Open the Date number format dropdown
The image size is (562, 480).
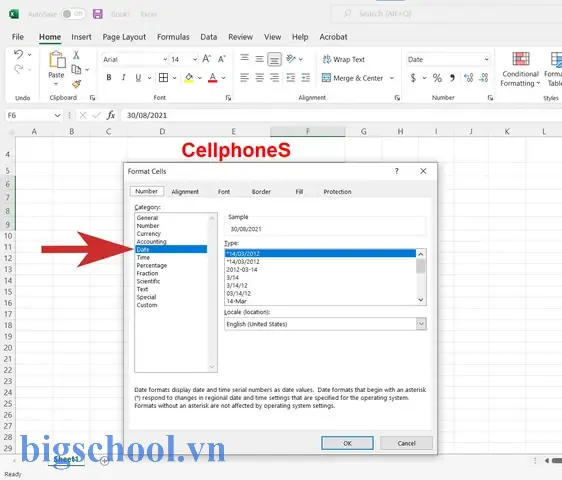coord(486,59)
